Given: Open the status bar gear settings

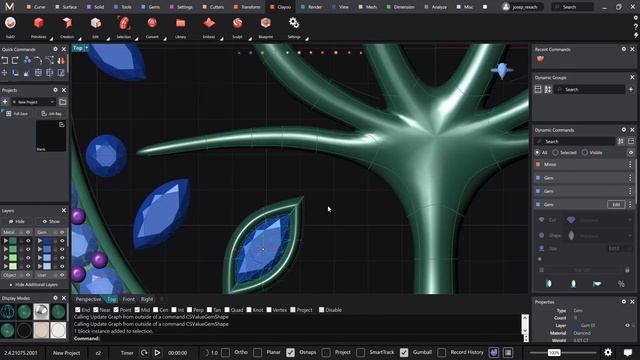Looking at the screenshot, I should pos(608,352).
